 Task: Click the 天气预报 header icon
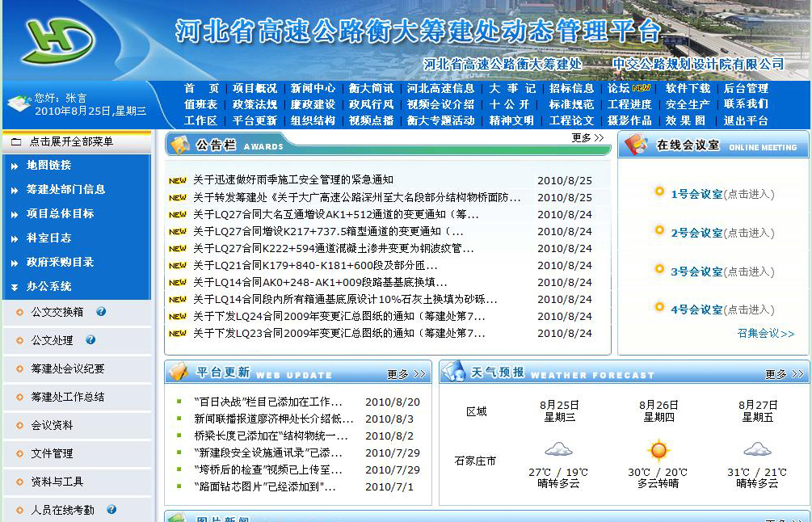click(x=453, y=372)
